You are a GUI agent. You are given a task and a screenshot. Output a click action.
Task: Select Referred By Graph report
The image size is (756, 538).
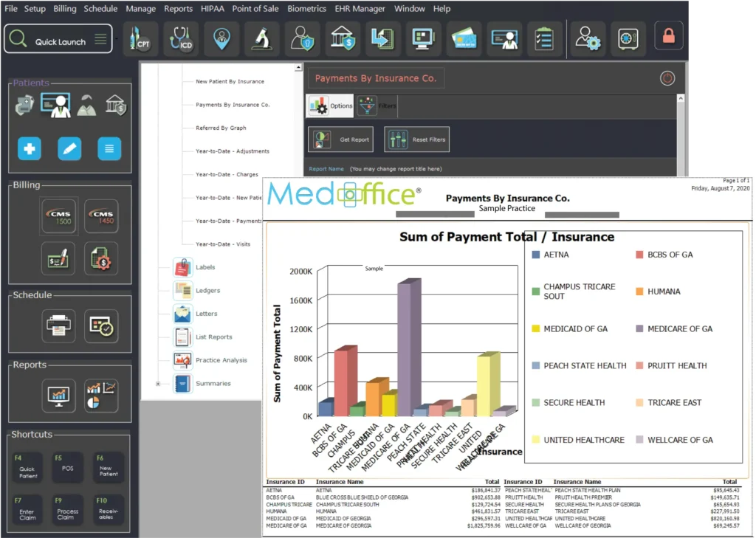coord(221,128)
